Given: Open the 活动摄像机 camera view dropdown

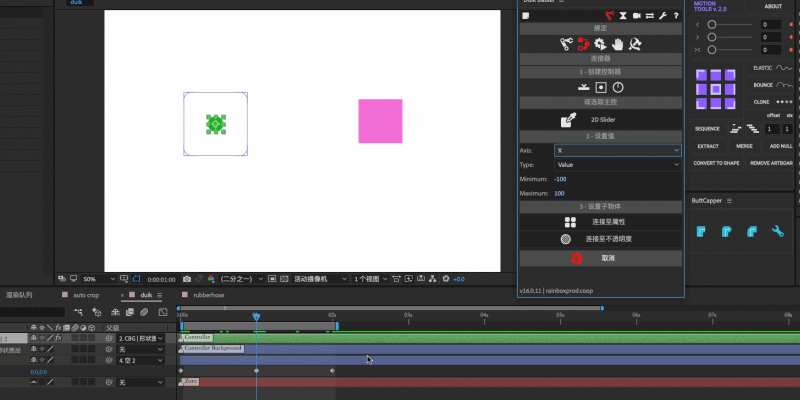Looking at the screenshot, I should (x=320, y=279).
